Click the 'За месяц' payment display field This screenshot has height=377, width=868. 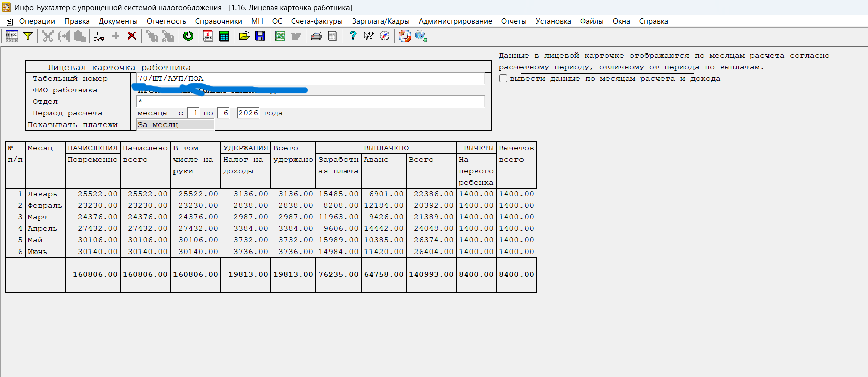click(176, 124)
